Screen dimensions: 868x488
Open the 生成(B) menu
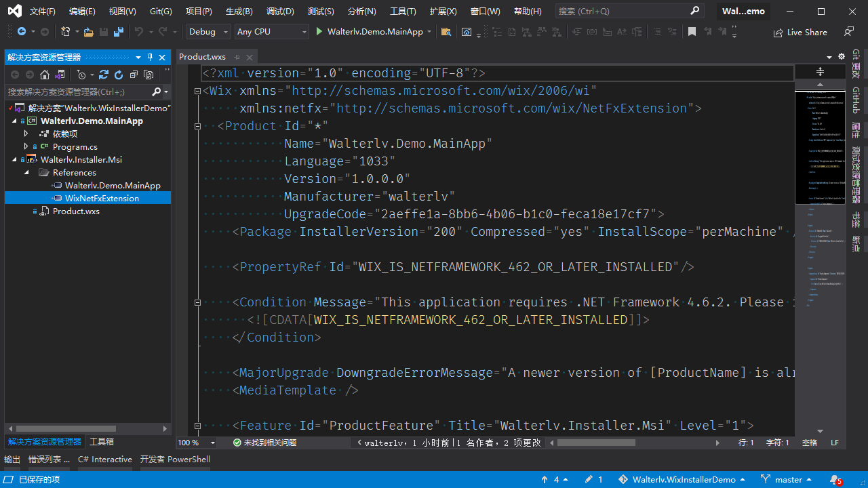tap(239, 12)
